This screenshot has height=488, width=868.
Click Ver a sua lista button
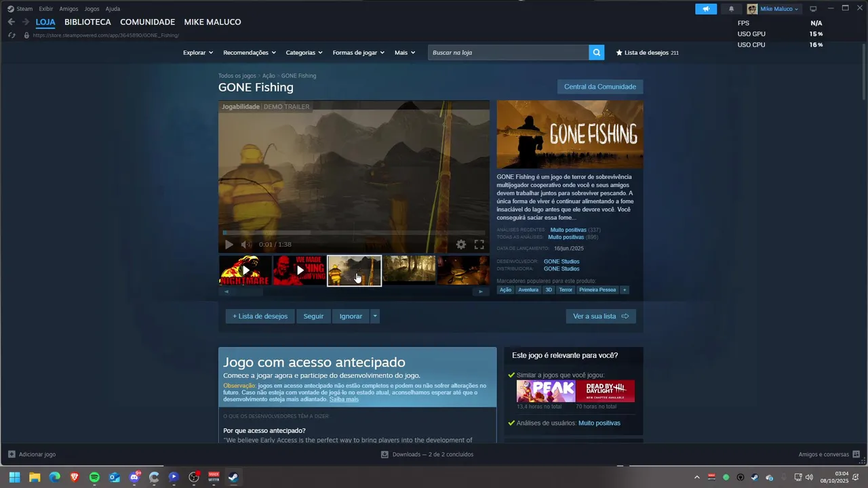pos(601,317)
